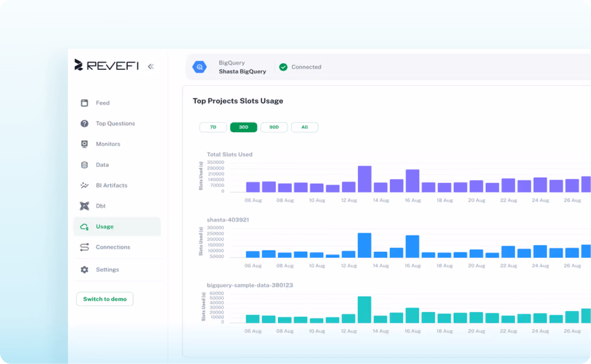591x364 pixels.
Task: Click the 350000 axis value in Total Slots Used
Action: (x=215, y=162)
